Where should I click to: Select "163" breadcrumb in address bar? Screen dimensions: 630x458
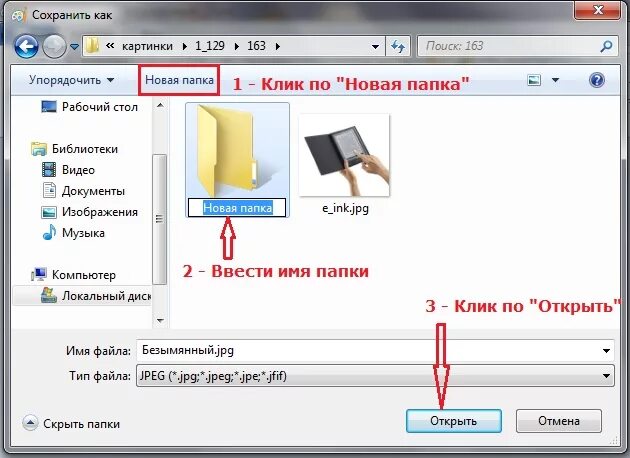coord(256,46)
